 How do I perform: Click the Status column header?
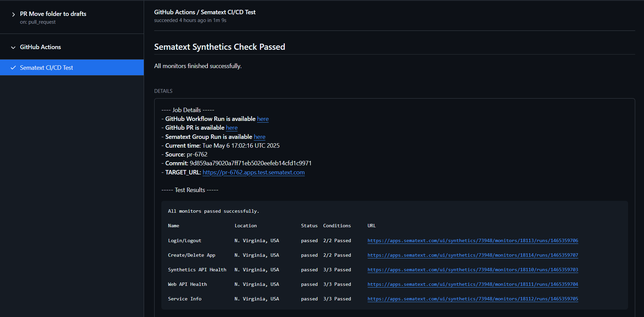309,226
